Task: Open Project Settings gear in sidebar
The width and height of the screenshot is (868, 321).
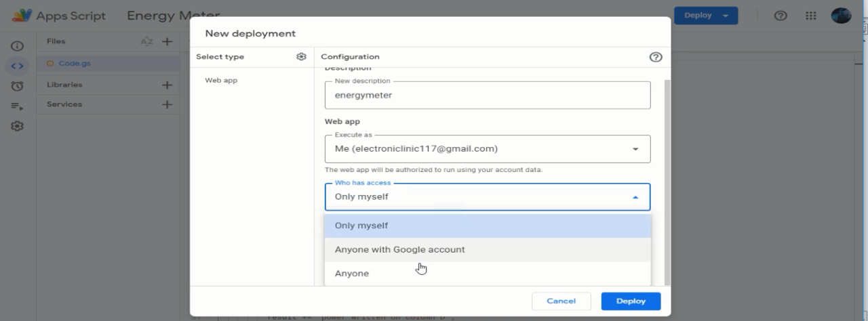Action: pos(18,126)
